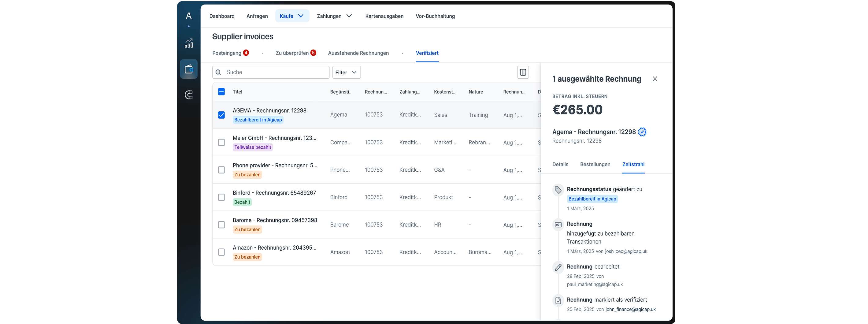Select the Barome invoice checkbox
The image size is (868, 324).
tap(221, 225)
